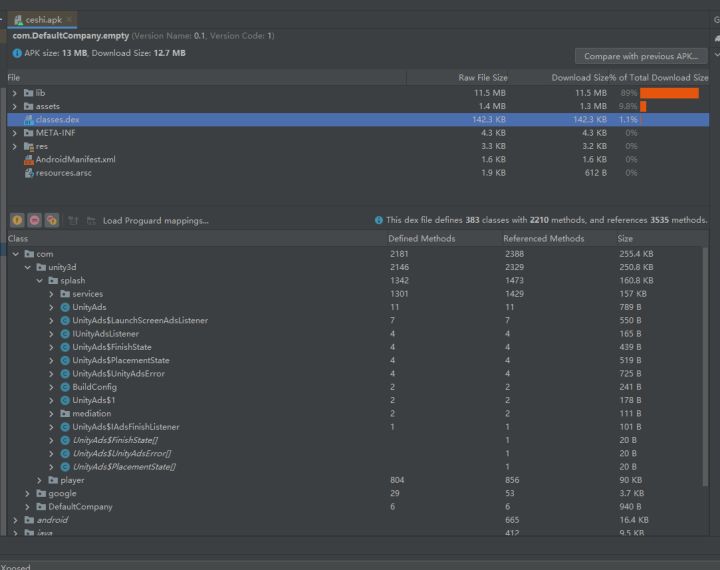Toggle the show methods filter icon

[34, 220]
